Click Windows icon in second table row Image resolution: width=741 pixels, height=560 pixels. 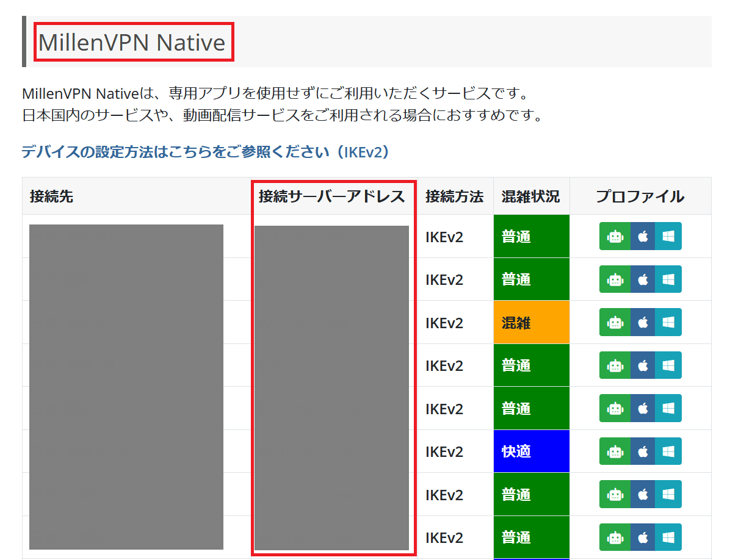(668, 279)
